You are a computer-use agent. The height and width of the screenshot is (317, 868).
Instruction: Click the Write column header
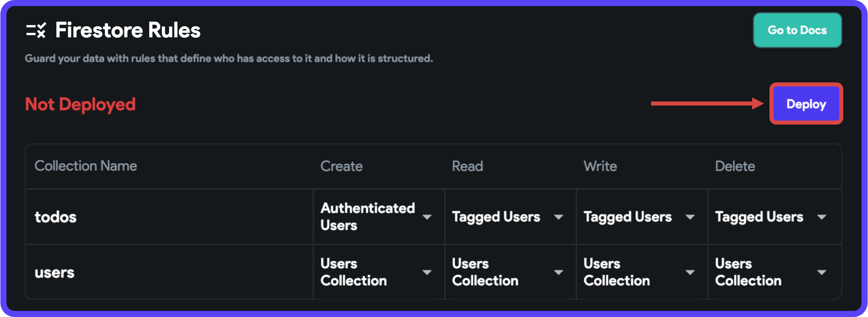coord(600,166)
